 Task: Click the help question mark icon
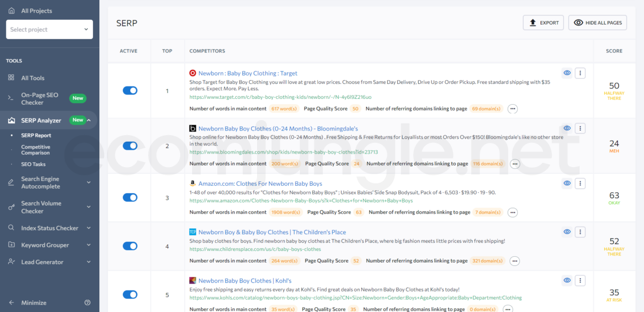point(87,303)
